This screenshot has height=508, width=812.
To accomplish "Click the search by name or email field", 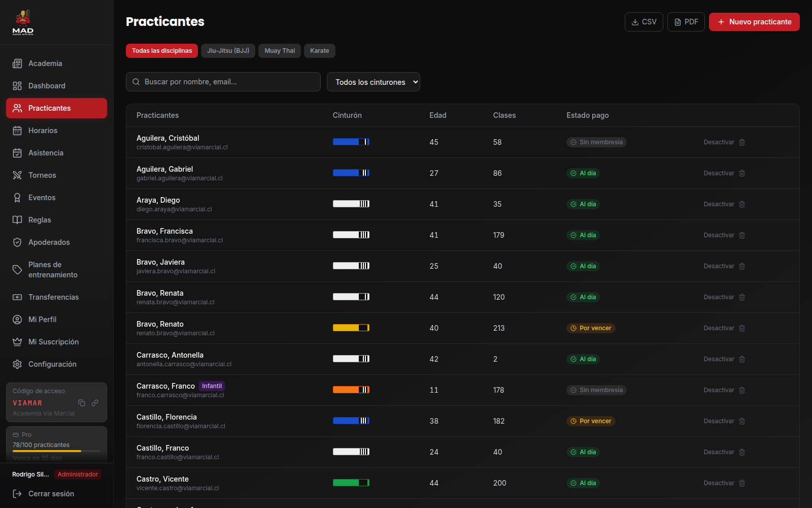I will point(223,82).
